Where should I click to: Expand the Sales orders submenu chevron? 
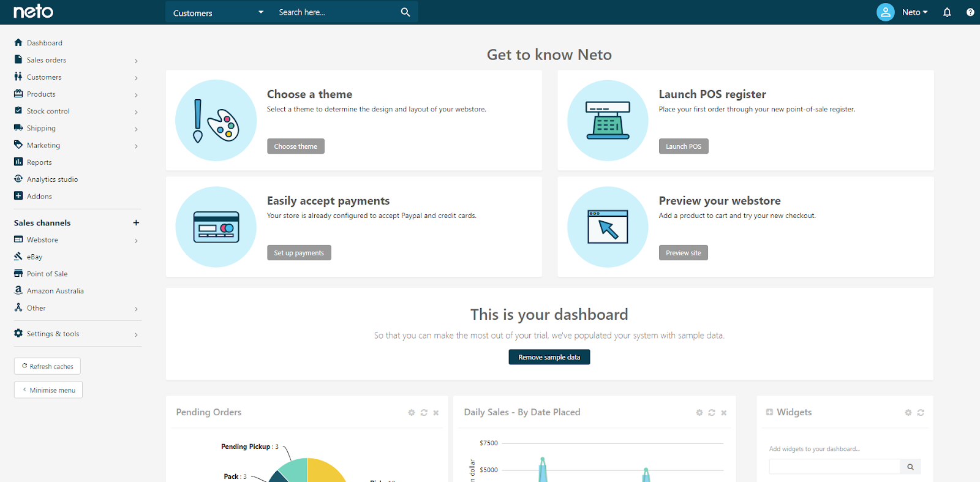point(136,61)
